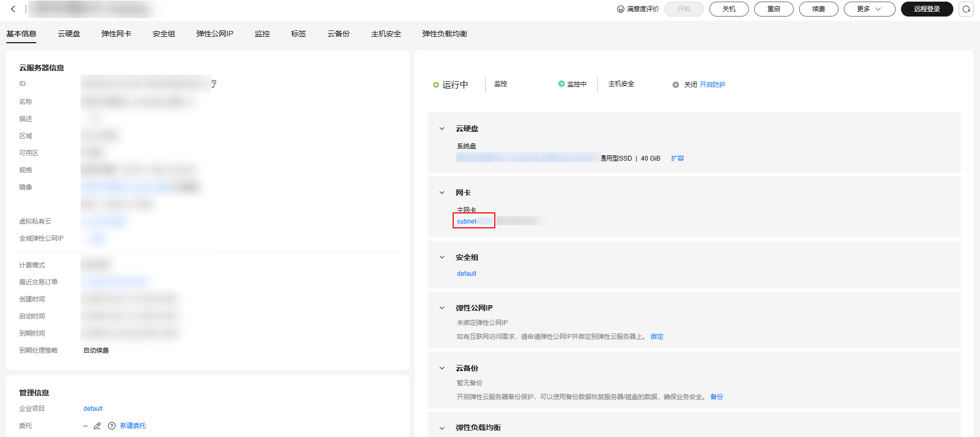Switch to the 云硬盘 tab

tap(69, 34)
